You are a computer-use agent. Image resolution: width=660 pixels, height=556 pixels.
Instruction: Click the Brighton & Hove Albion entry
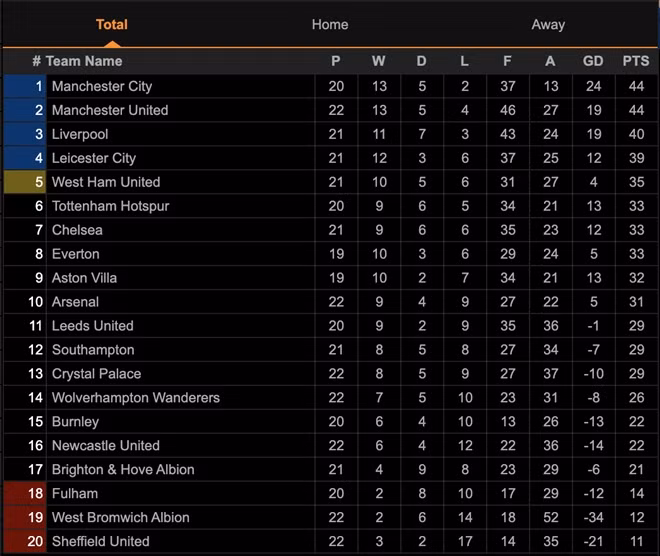pyautogui.click(x=123, y=470)
